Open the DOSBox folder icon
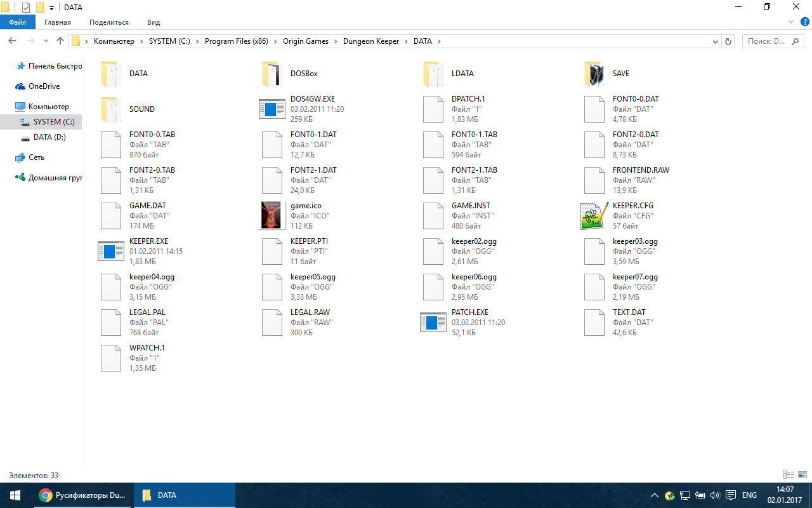The image size is (812, 508). [x=271, y=74]
